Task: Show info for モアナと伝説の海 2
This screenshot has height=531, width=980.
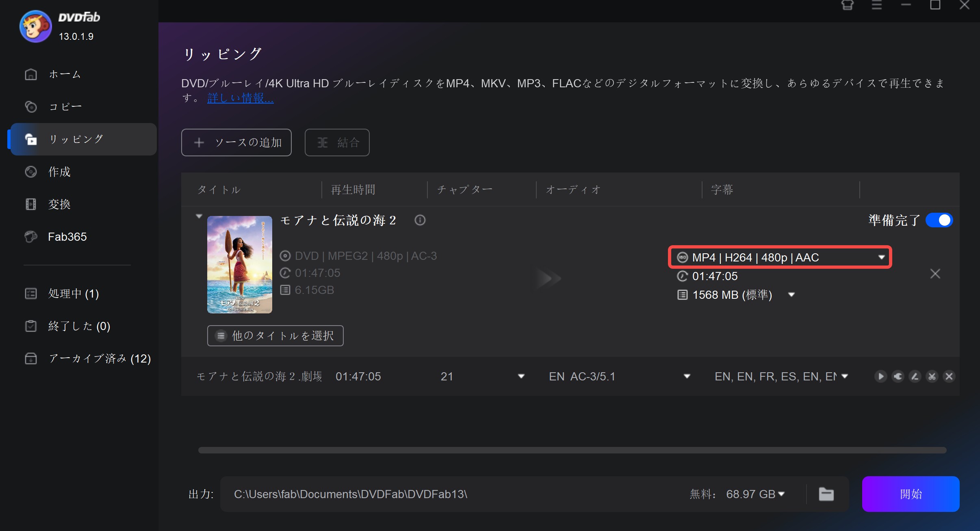Action: click(x=420, y=220)
